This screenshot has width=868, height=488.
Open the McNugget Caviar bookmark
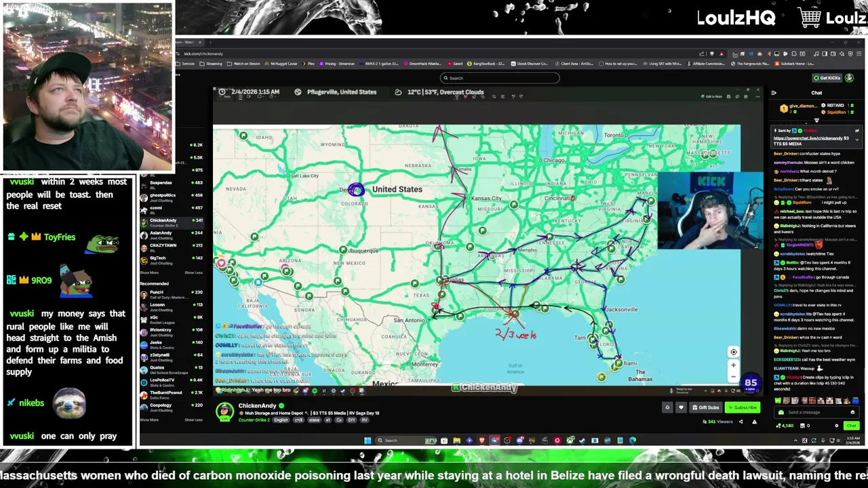click(281, 64)
